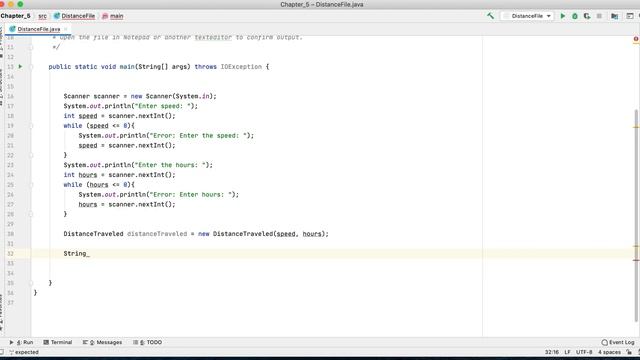Click line number 23 in the gutter
Viewport: 640px width, 360px height.
coord(10,165)
